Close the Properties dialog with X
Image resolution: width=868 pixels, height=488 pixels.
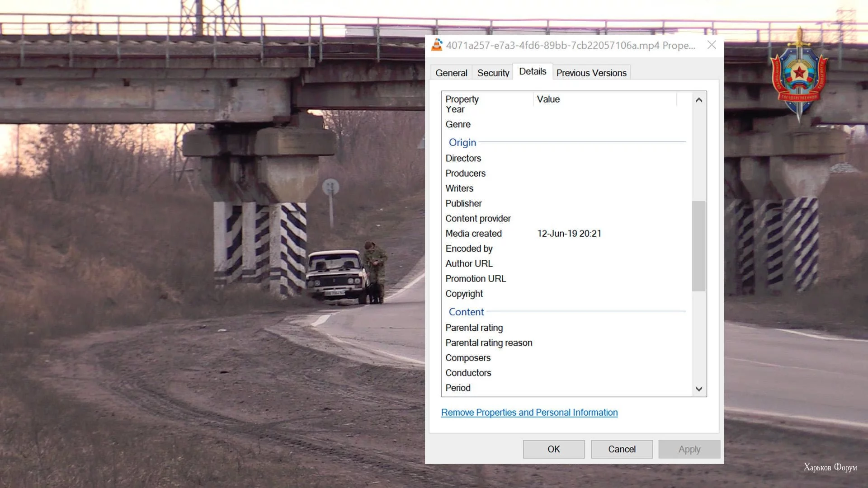(712, 45)
